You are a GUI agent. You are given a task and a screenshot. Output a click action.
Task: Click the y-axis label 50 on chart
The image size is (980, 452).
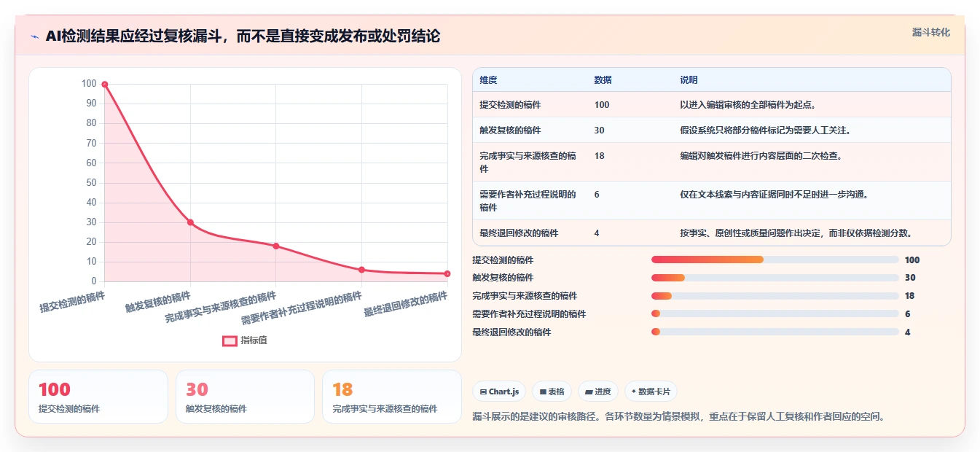point(90,183)
